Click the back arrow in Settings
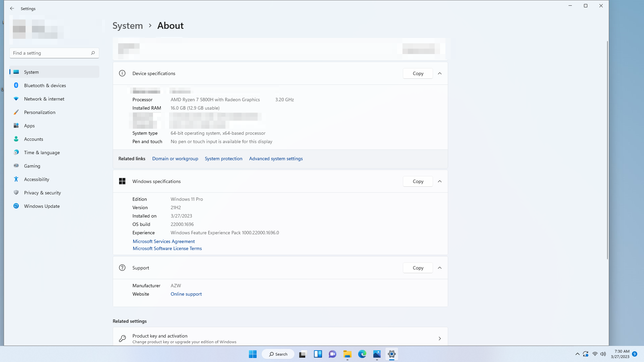The height and width of the screenshot is (362, 644). point(12,8)
